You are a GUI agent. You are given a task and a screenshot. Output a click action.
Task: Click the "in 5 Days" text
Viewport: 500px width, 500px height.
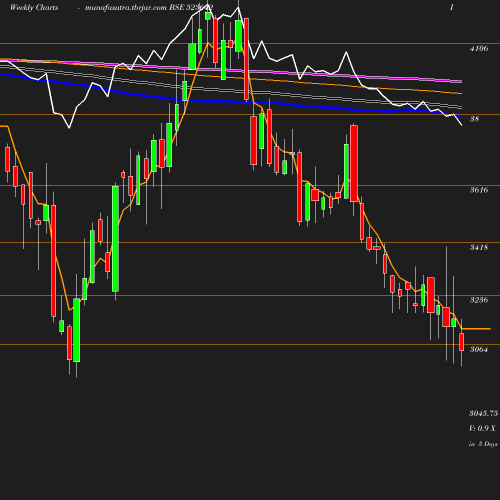pyautogui.click(x=483, y=444)
